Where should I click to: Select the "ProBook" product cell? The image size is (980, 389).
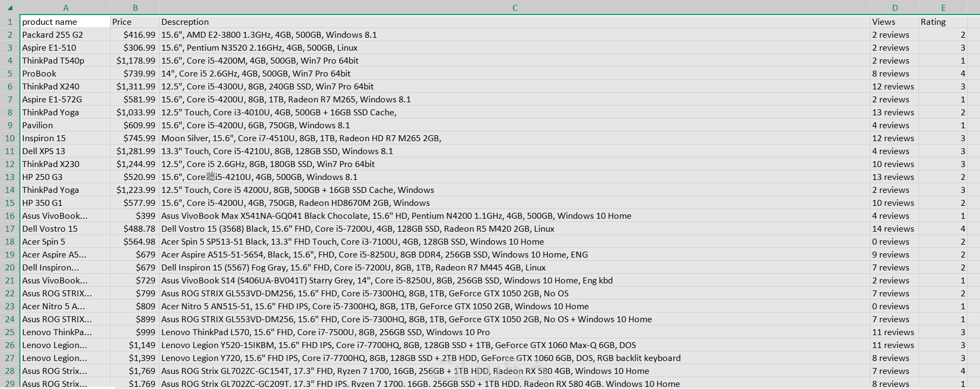[x=65, y=73]
